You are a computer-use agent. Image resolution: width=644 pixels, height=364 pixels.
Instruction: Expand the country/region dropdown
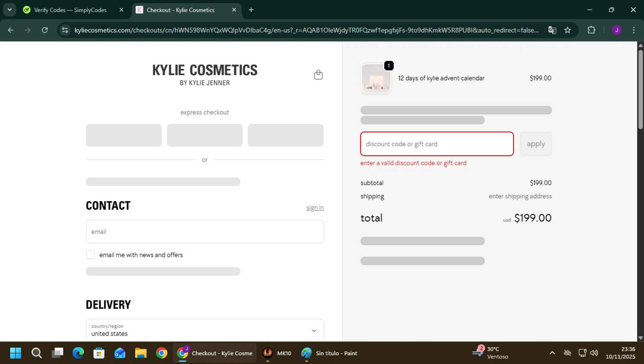pos(205,330)
